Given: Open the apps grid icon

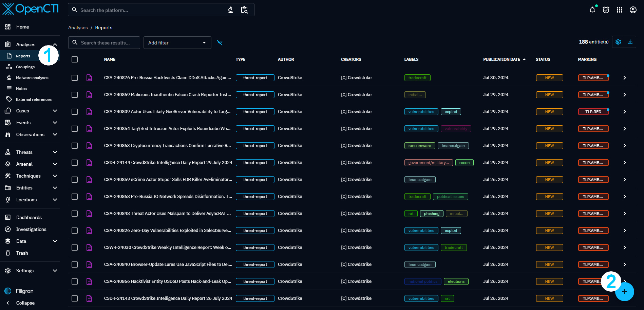Looking at the screenshot, I should pos(619,10).
